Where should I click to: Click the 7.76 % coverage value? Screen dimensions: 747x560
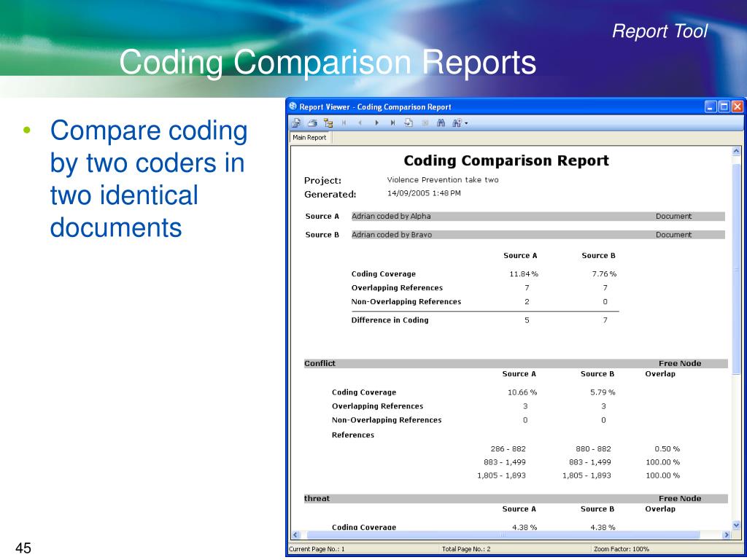coord(604,274)
